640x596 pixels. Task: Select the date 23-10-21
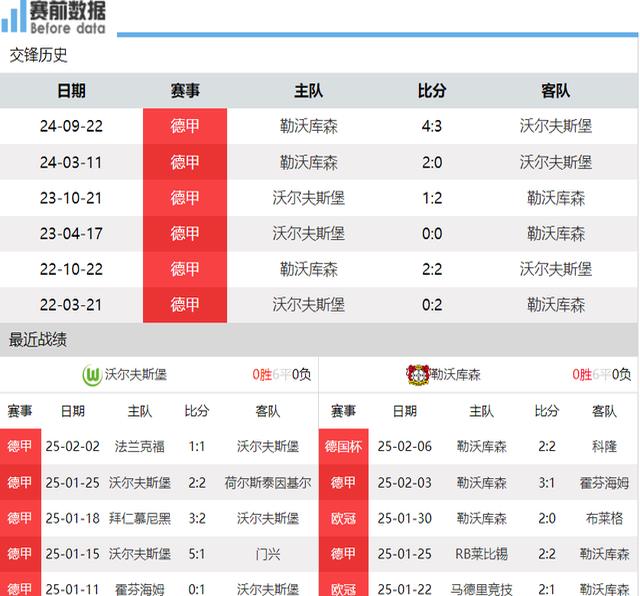tap(71, 198)
